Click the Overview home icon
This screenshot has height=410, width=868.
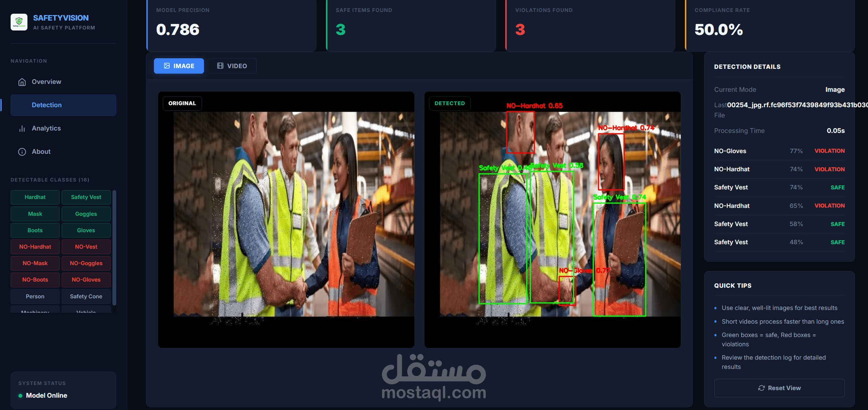click(22, 82)
